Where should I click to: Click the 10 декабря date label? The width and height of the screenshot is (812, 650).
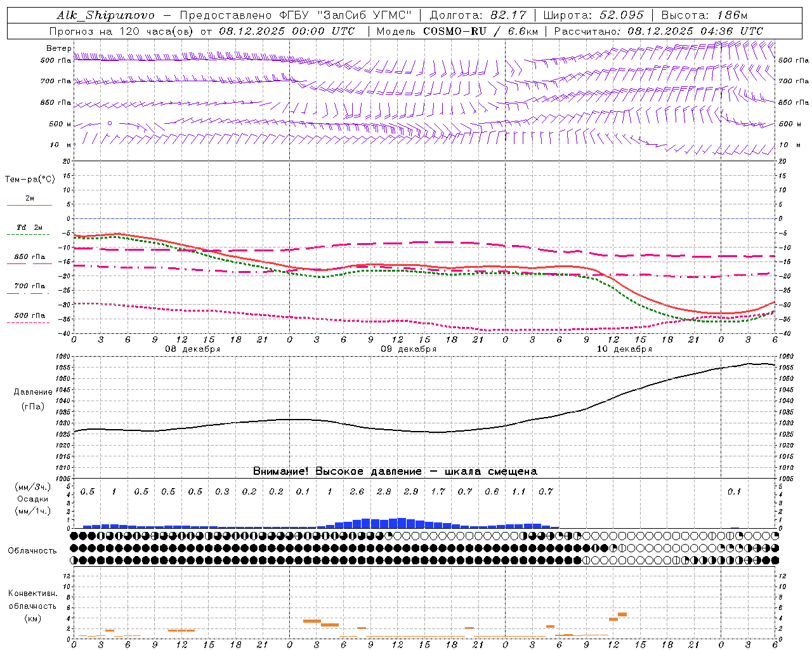point(624,349)
